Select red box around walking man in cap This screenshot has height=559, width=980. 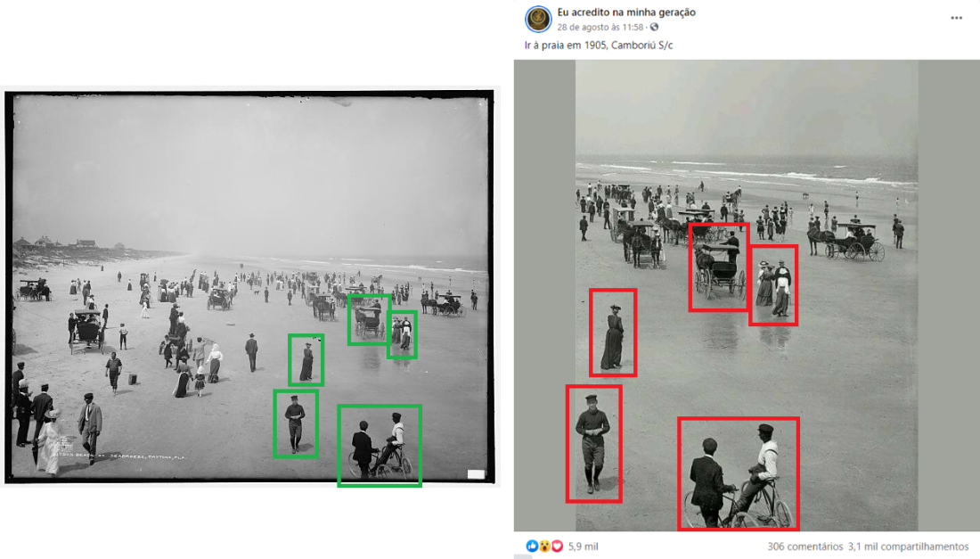pos(593,444)
